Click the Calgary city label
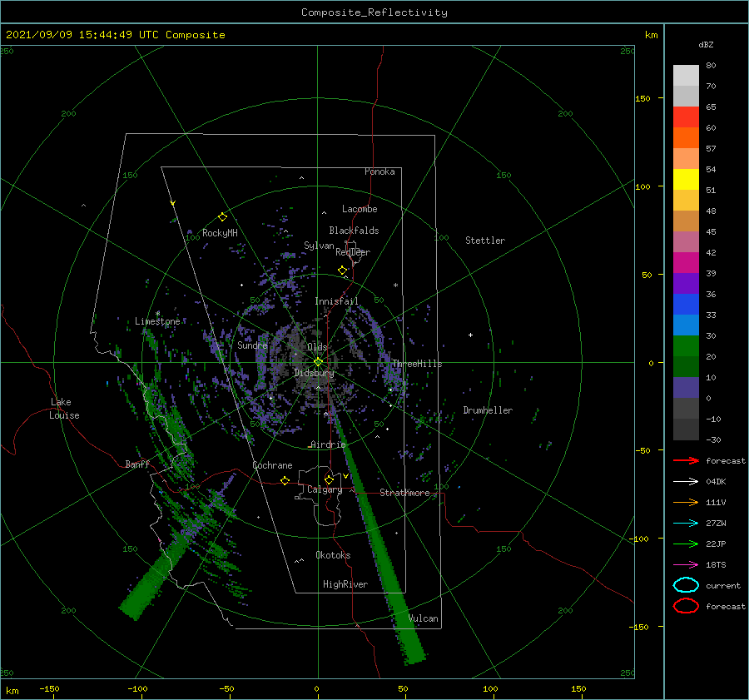The width and height of the screenshot is (749, 700). [325, 489]
